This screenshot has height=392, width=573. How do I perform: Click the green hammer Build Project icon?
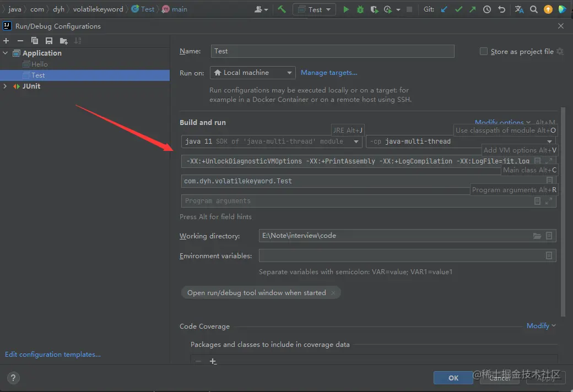click(282, 9)
